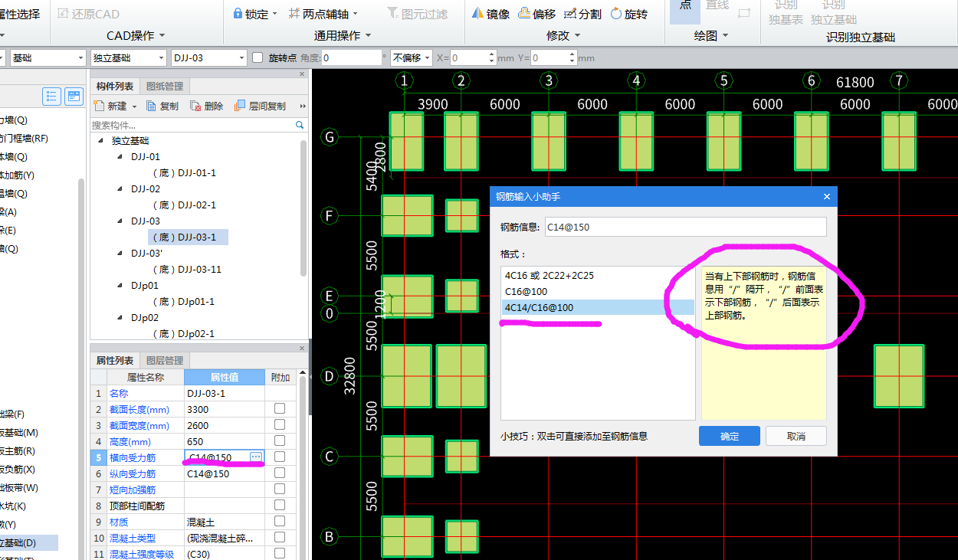Open the 独立基础 type dropdown
The image size is (958, 560).
click(128, 57)
